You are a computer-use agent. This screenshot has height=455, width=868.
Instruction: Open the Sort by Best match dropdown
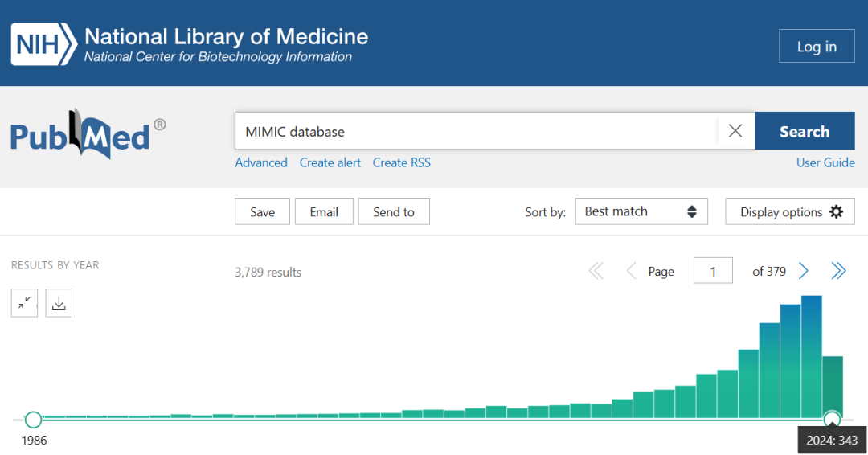641,211
